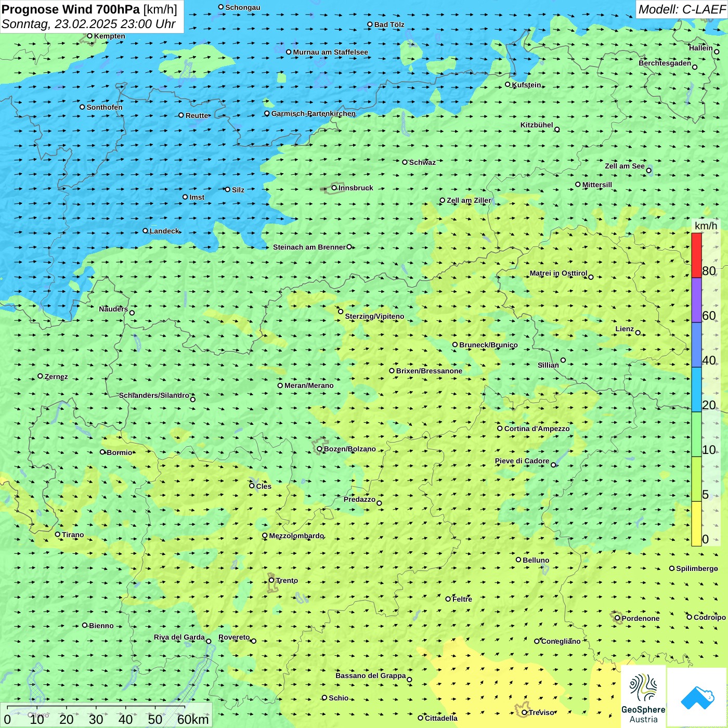The height and width of the screenshot is (728, 728).
Task: Click the Landeck label
Action: [164, 231]
